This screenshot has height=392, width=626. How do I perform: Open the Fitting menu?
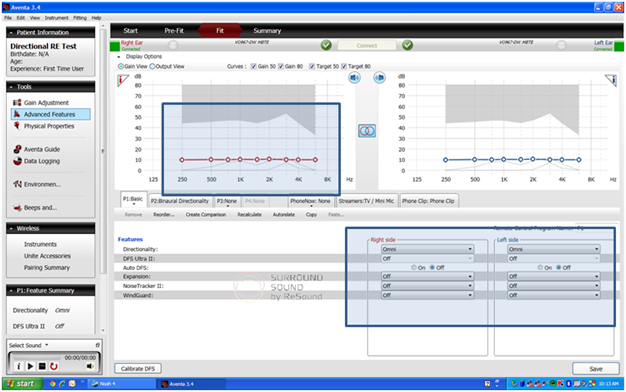point(80,18)
